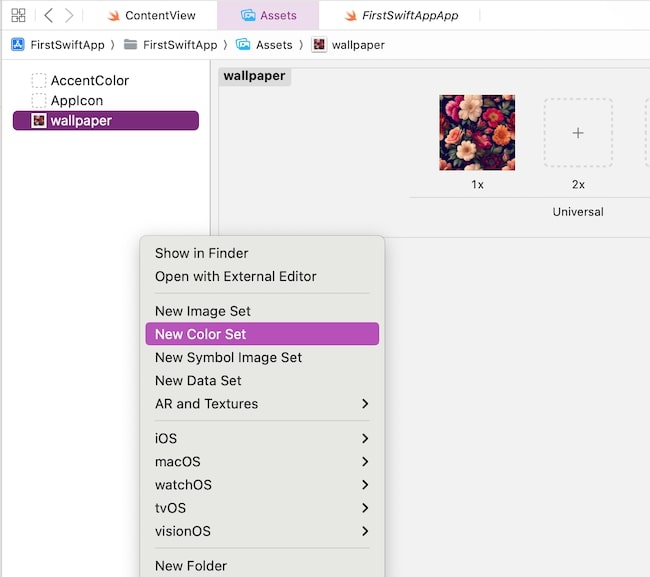Select the 1x floral wallpaper thumbnail
Screen dimensions: 650x577
(477, 133)
